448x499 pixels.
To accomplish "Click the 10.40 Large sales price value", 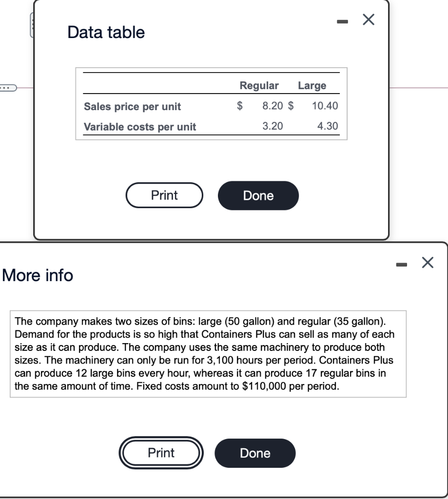I will [x=325, y=106].
